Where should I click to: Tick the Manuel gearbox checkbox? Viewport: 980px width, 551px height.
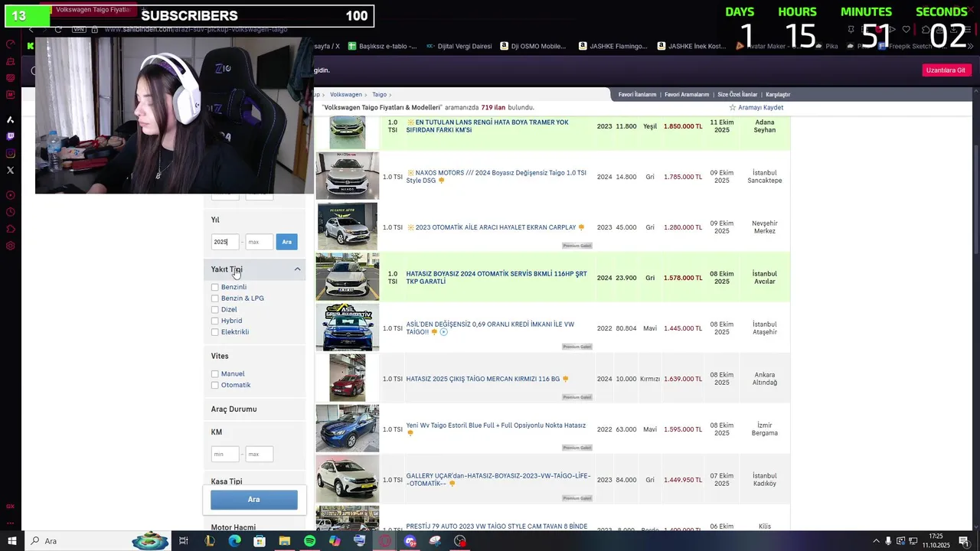tap(214, 374)
